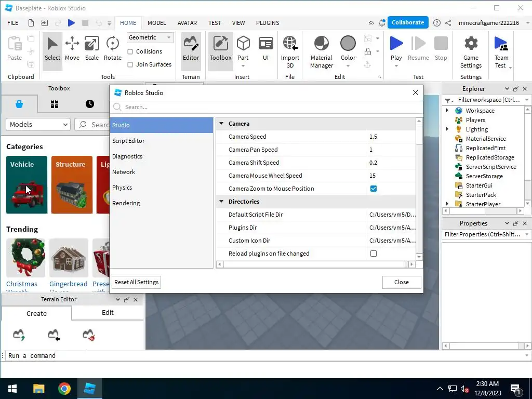Open the Play mode dropdown arrow
Viewport: 532px width, 399px height.
396,66
